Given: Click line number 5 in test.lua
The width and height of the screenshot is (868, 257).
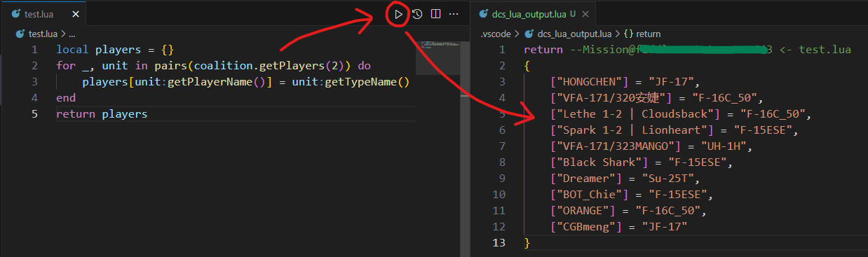Looking at the screenshot, I should (x=34, y=114).
